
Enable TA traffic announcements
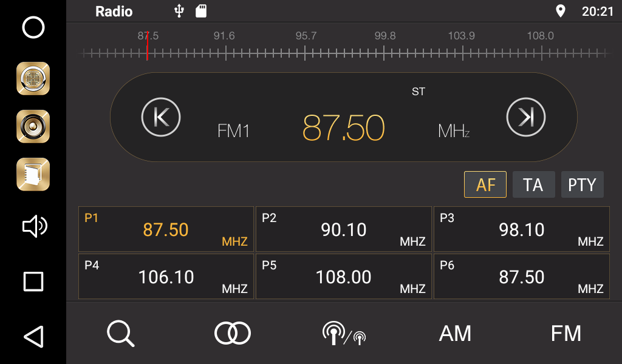pos(533,184)
